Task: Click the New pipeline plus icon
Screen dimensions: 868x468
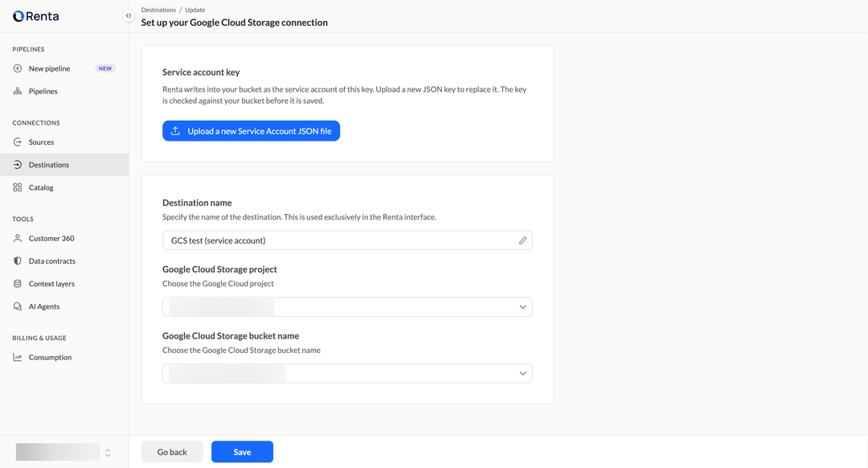Action: pyautogui.click(x=18, y=68)
